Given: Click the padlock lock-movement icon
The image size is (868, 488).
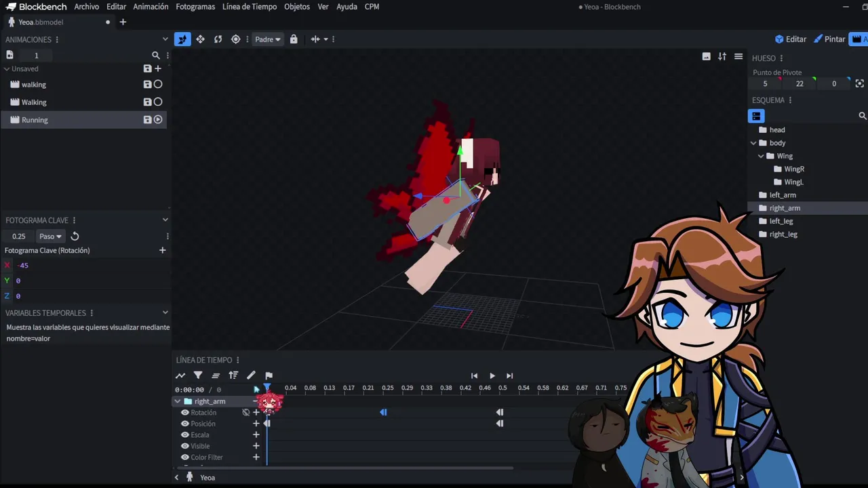Looking at the screenshot, I should pos(294,39).
